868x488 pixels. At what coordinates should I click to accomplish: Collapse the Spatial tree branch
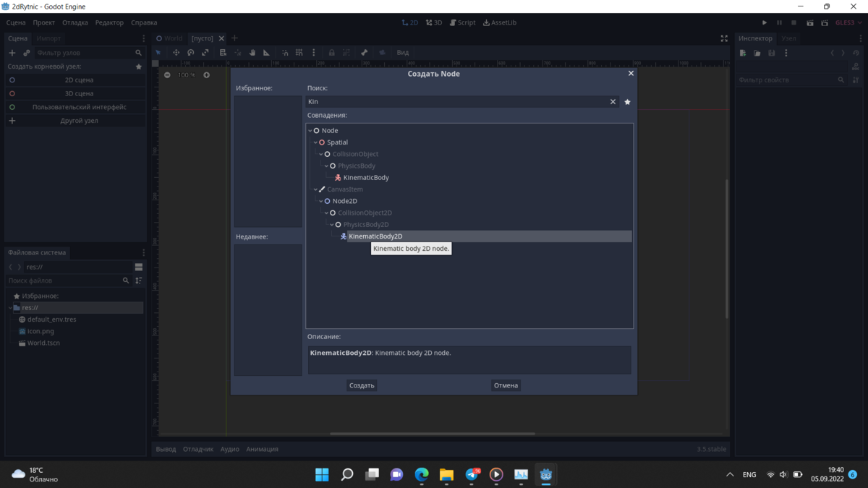click(x=315, y=142)
